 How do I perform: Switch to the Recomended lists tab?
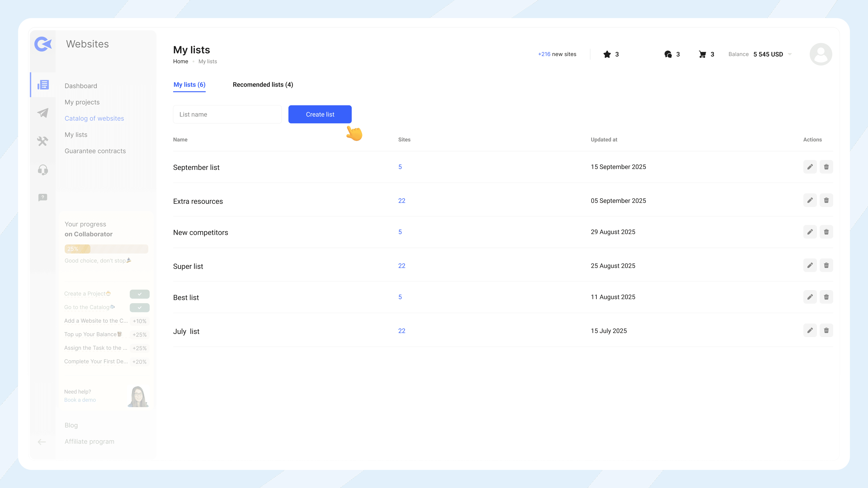click(263, 84)
